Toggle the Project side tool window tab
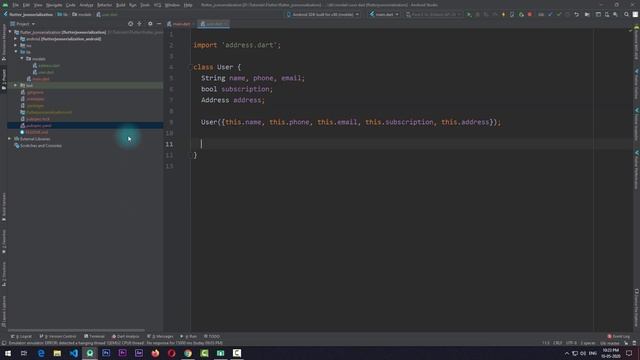Viewport: 640px width, 360px height. [x=4, y=80]
